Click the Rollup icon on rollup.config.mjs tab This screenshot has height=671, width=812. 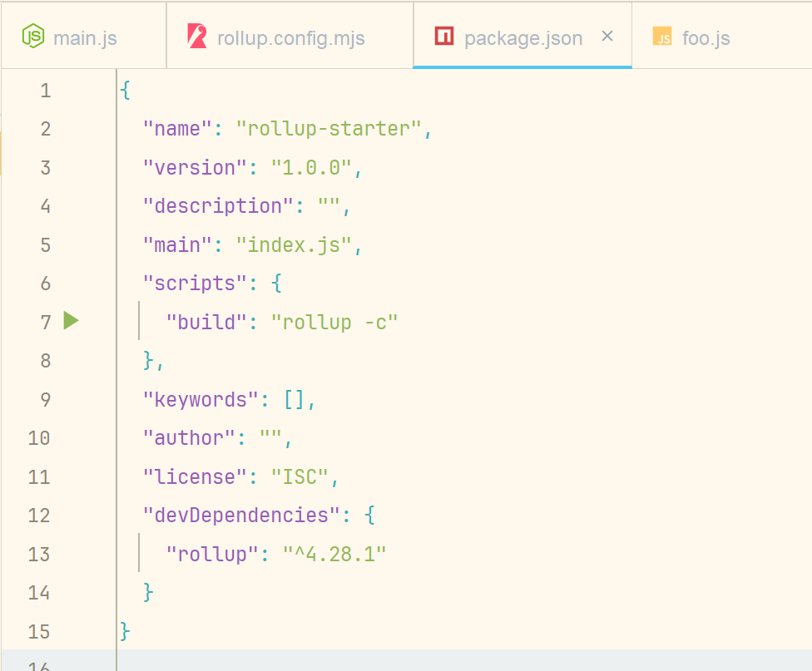[197, 37]
